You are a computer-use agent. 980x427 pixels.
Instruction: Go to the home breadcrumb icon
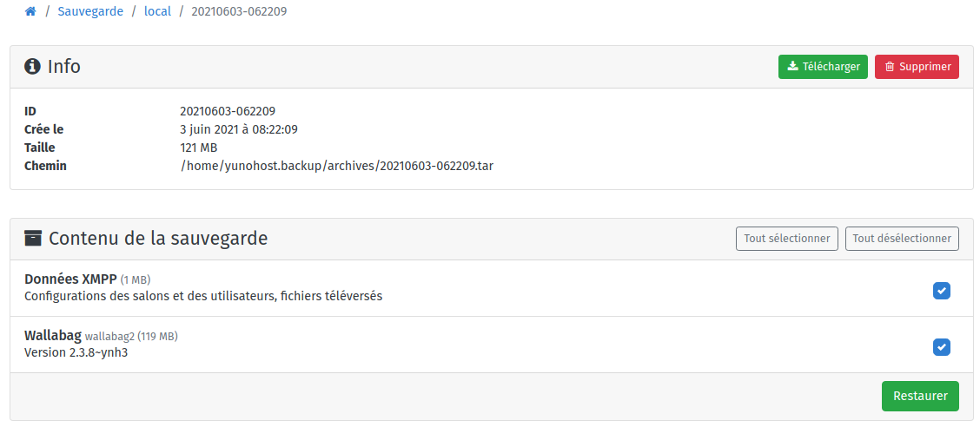point(30,11)
